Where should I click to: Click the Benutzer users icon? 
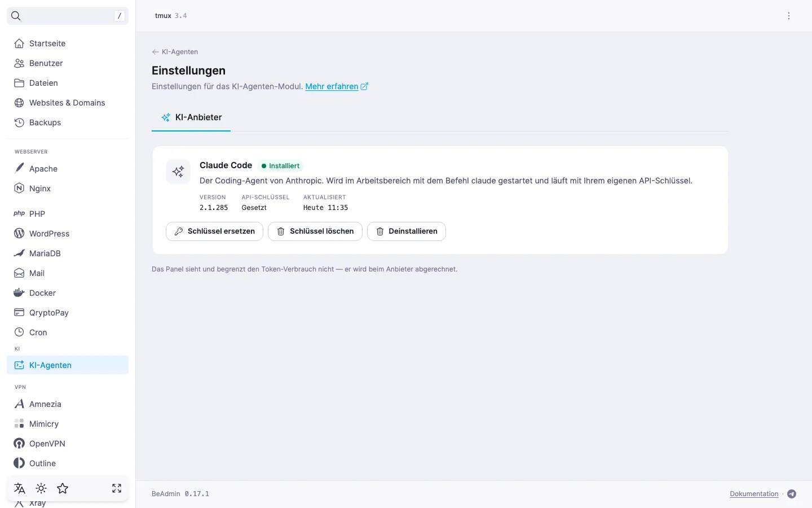pos(19,63)
